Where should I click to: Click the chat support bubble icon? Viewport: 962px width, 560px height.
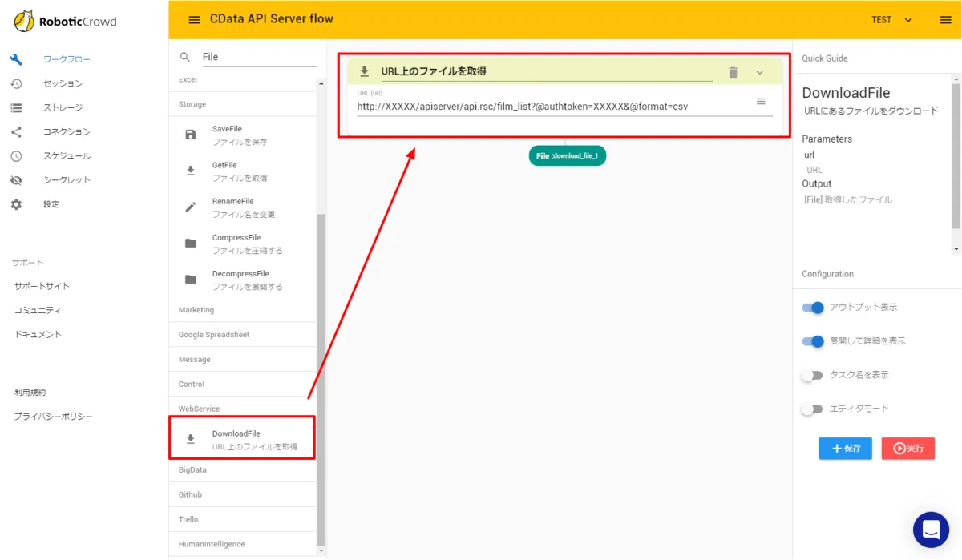(931, 530)
